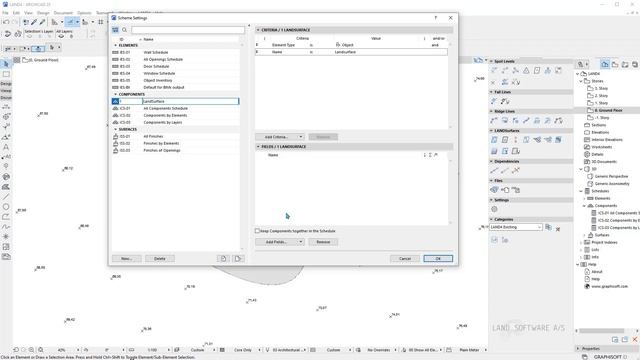This screenshot has width=640, height=360.
Task: Click the Scheme Settings help question mark
Action: 436,18
